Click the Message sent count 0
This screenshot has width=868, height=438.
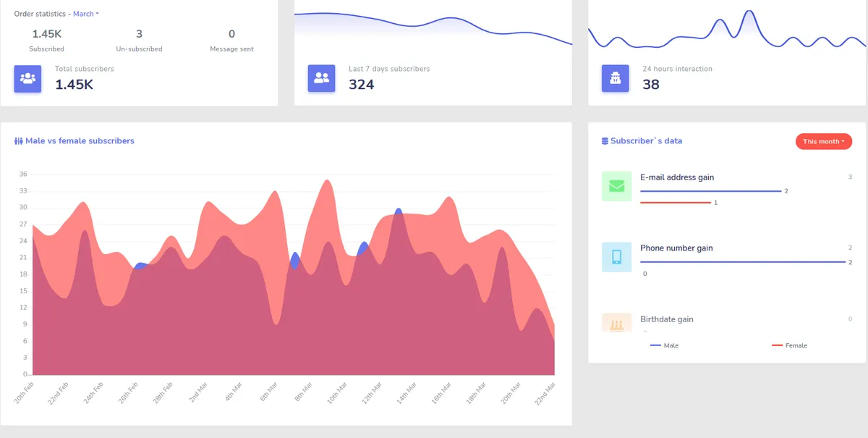point(231,34)
